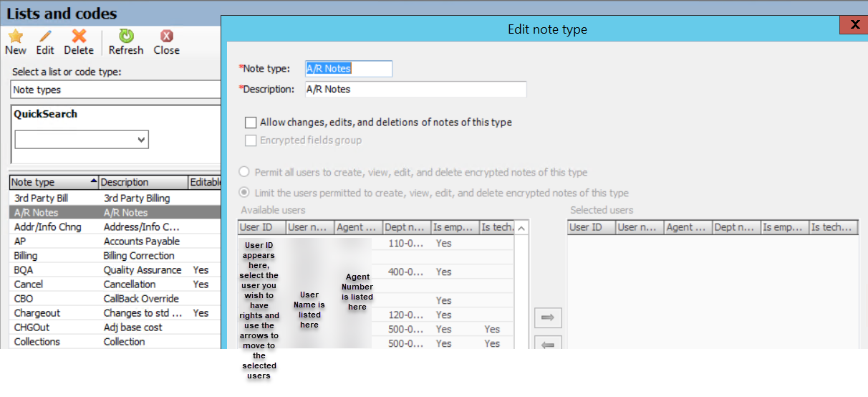Toggle the Encrypted fields group checkbox
The height and width of the screenshot is (397, 868).
point(251,140)
